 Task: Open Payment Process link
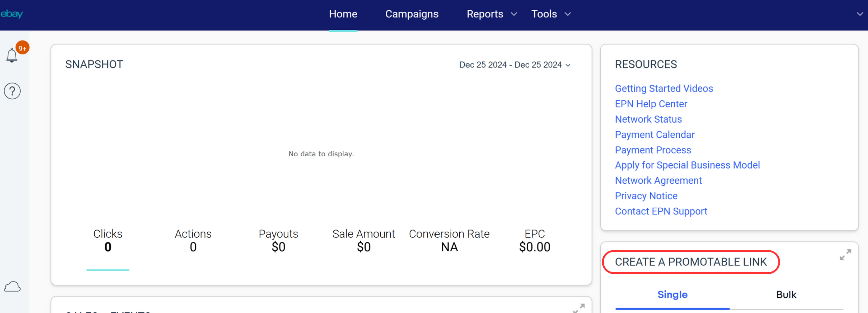[x=653, y=150]
